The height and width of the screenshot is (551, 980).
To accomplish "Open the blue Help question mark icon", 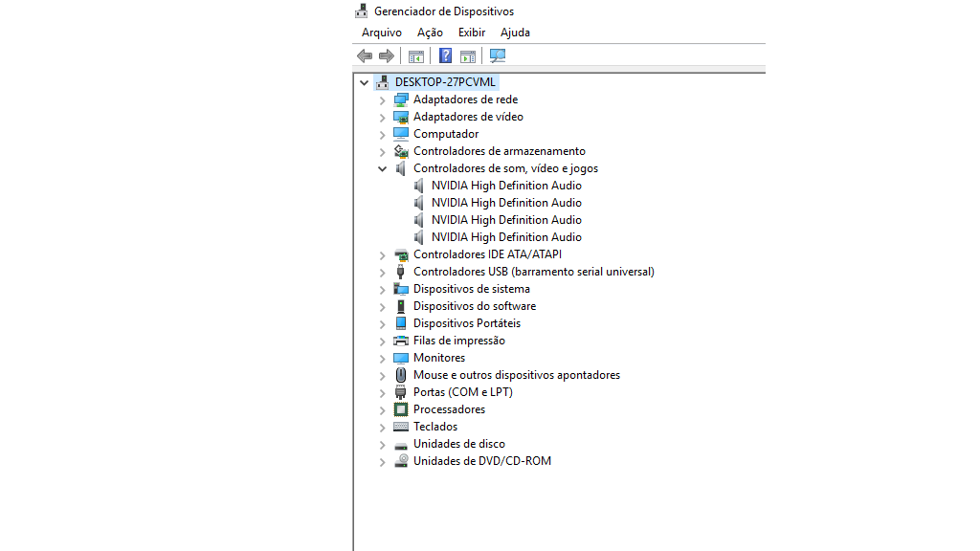I will pos(445,55).
